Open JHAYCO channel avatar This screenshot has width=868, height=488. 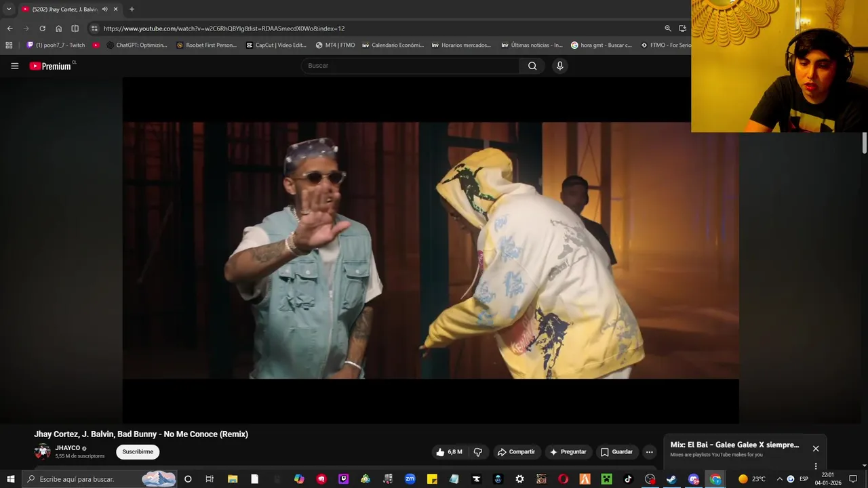(x=43, y=451)
